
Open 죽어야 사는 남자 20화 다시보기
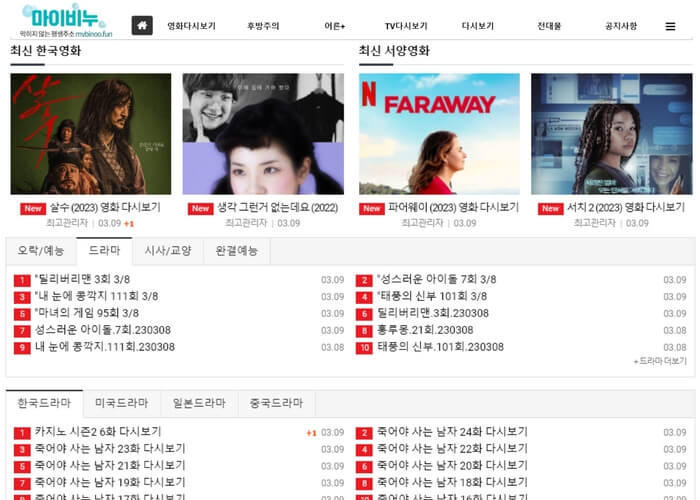(x=452, y=466)
